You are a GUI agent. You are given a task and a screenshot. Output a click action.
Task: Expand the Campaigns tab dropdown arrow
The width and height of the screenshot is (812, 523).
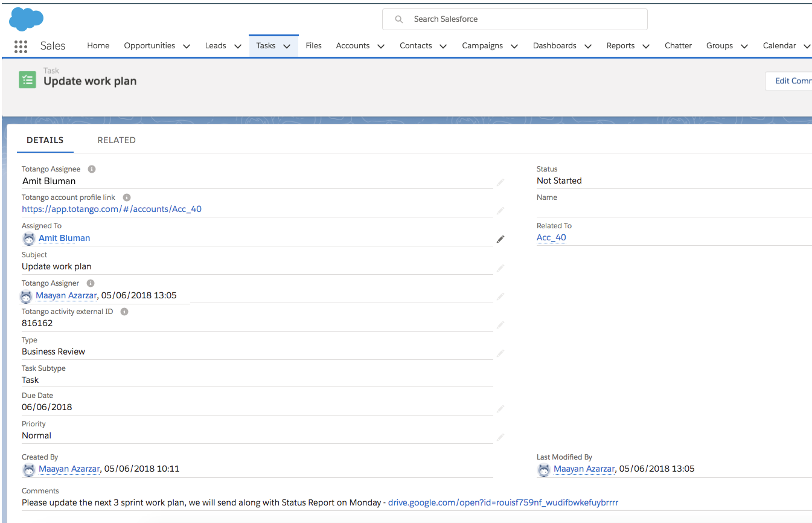514,46
